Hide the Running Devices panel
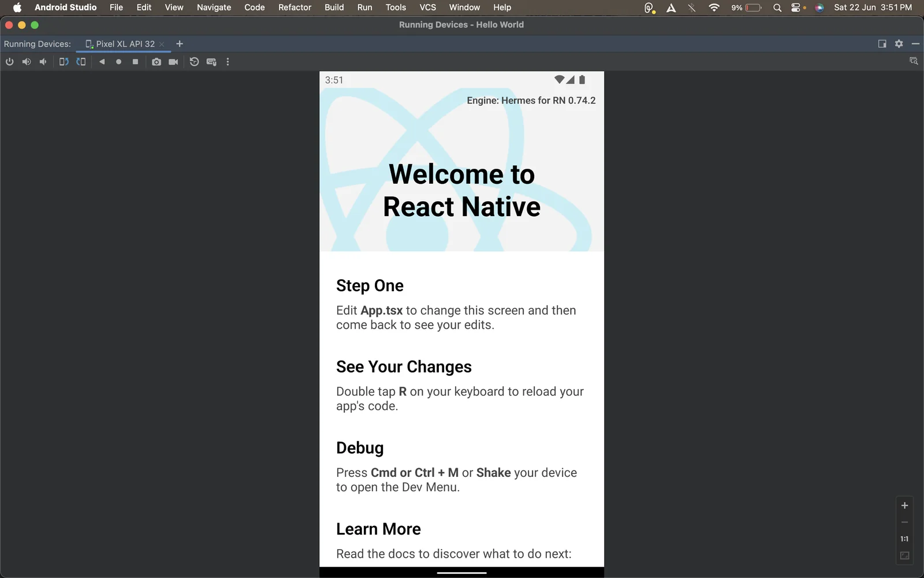The width and height of the screenshot is (924, 578). coord(915,44)
